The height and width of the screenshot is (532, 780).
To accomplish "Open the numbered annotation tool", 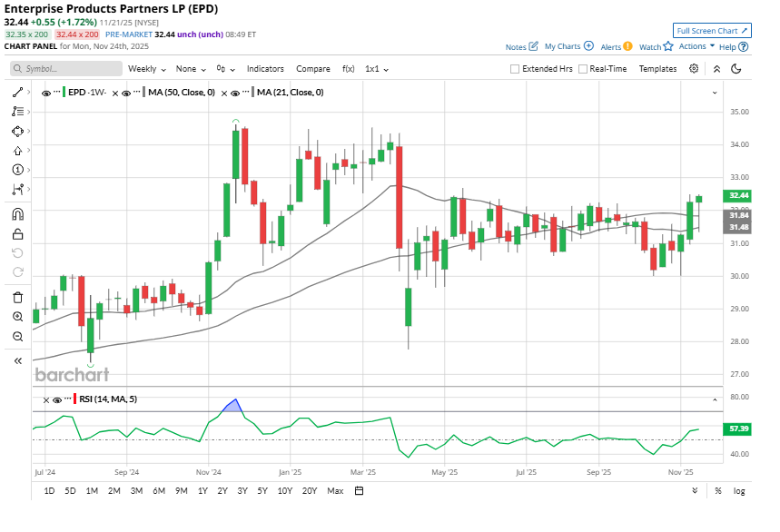I will 17,170.
